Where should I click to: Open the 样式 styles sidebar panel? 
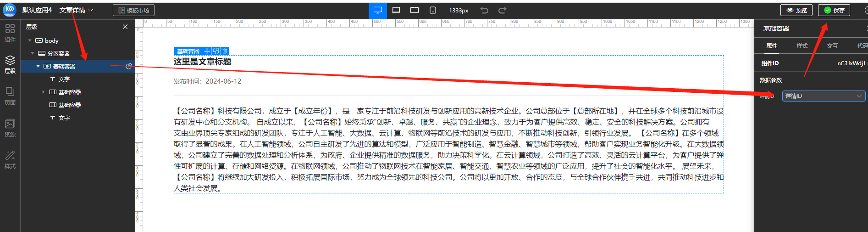(10, 160)
